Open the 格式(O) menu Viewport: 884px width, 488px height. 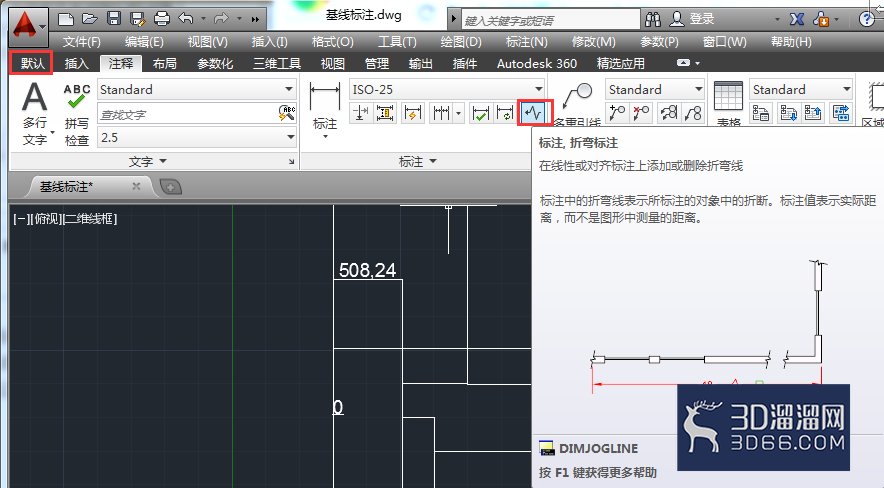[x=333, y=42]
